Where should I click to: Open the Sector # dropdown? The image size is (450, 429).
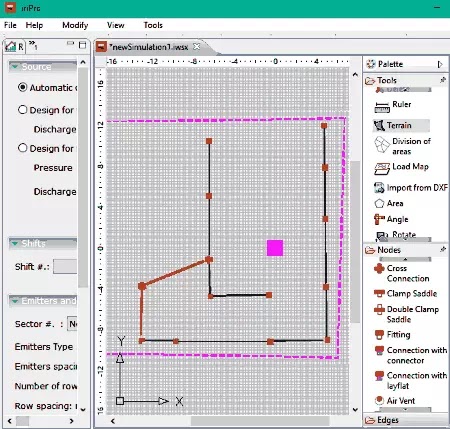click(72, 324)
